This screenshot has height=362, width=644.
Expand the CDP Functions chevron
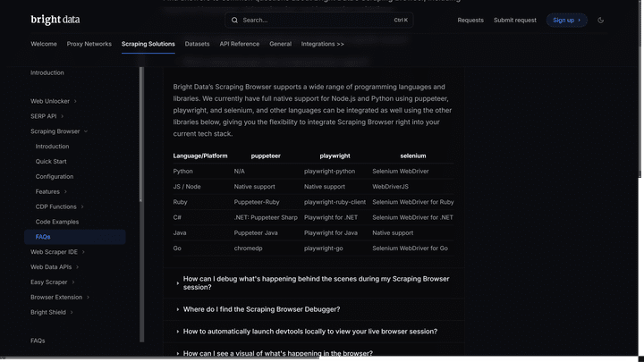click(82, 206)
